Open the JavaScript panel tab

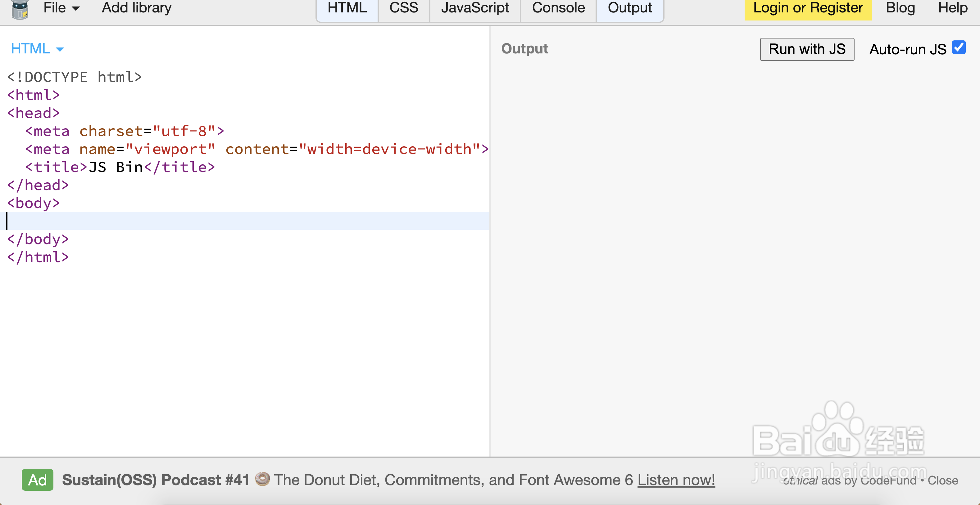tap(475, 8)
